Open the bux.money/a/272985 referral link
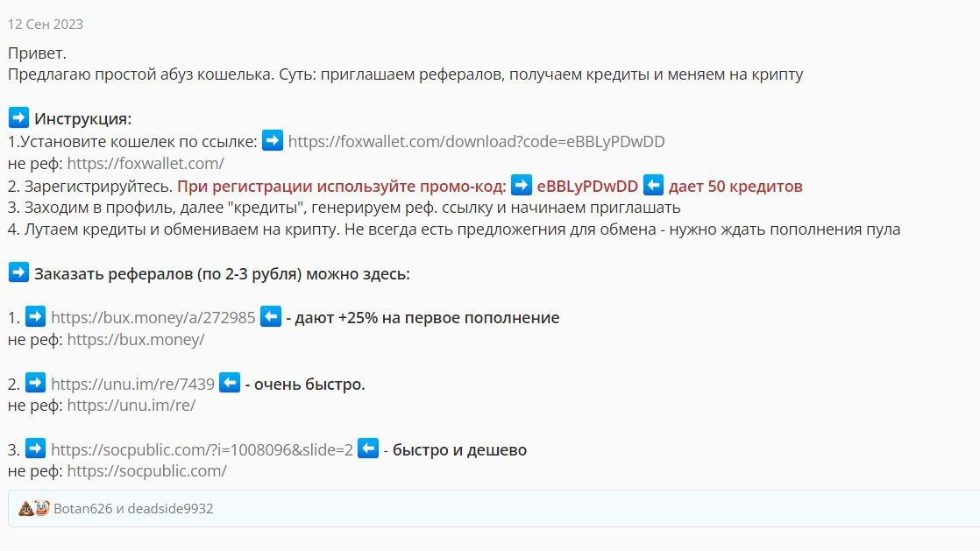This screenshot has height=551, width=980. [x=153, y=318]
